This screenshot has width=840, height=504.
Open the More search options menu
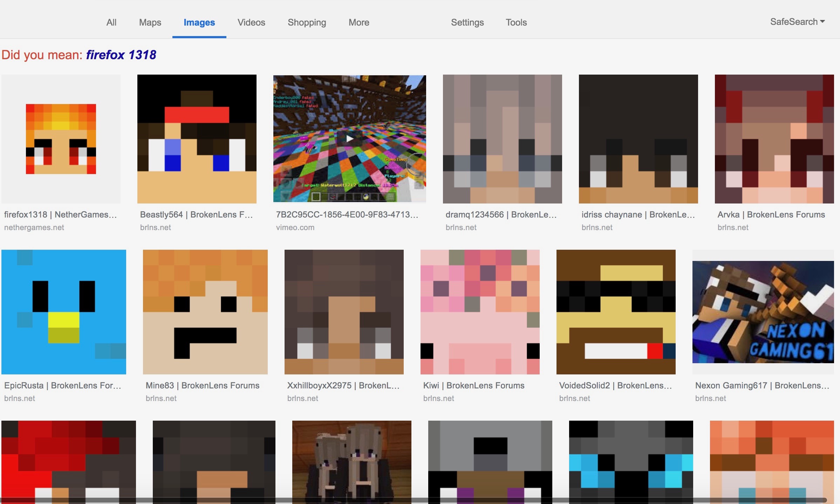tap(359, 22)
